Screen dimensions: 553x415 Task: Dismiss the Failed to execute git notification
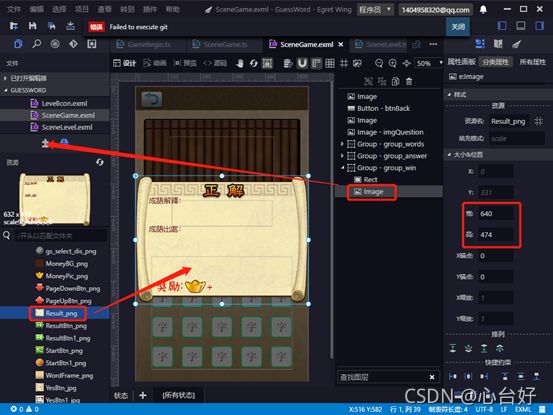click(458, 27)
